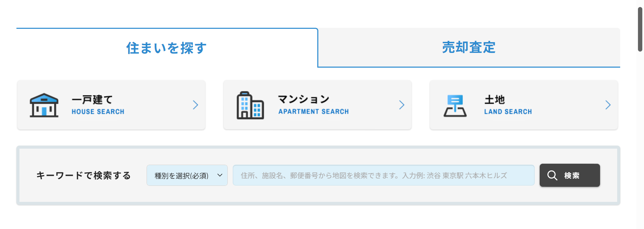Click the apartment building icon
The image size is (644, 229).
[x=250, y=105]
